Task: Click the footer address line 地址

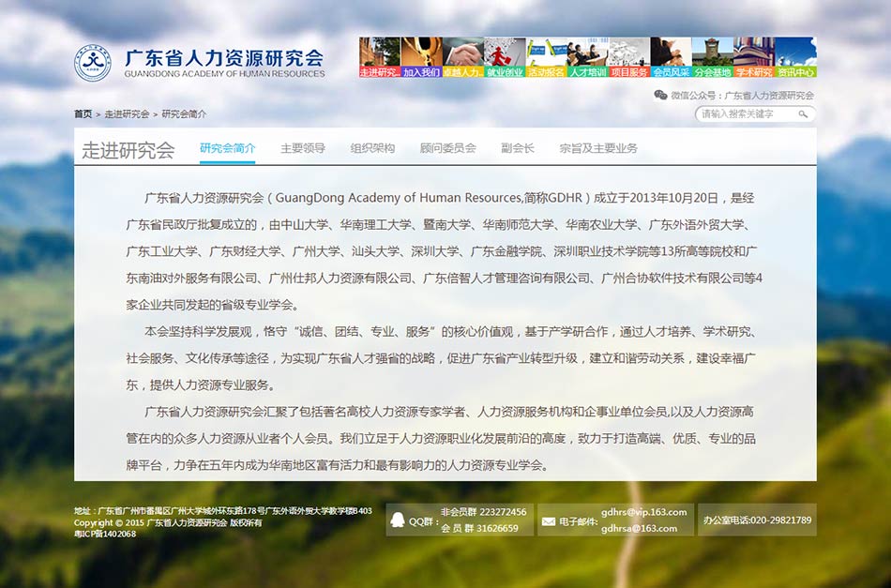Action: click(223, 511)
